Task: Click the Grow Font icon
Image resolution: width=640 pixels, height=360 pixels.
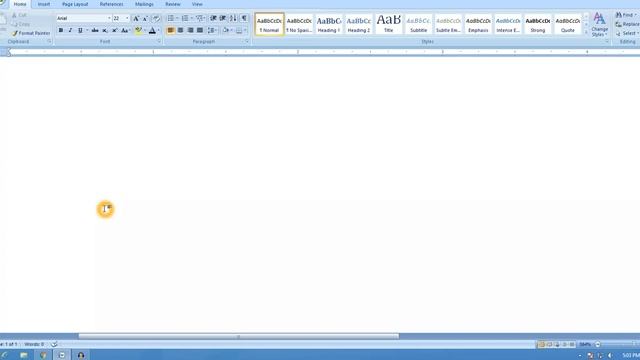Action: pos(136,18)
